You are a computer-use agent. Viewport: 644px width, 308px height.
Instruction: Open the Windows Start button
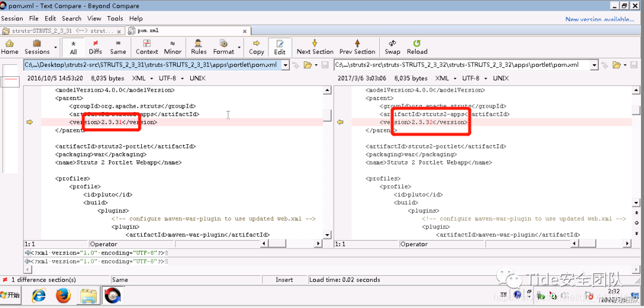[10, 295]
